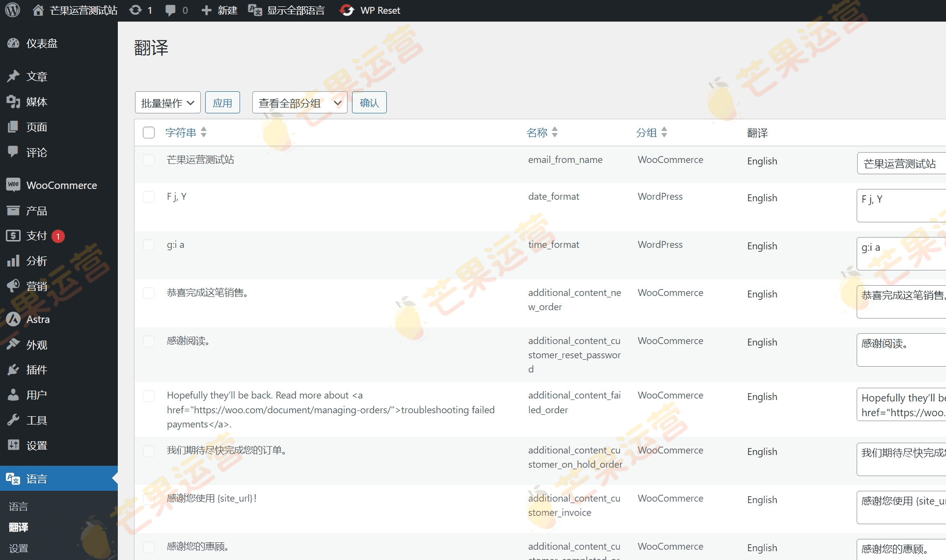Check the box for 我们期待尽快完成您的订单 row

pyautogui.click(x=149, y=451)
